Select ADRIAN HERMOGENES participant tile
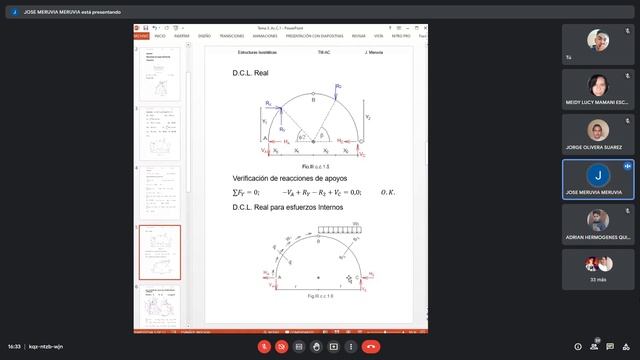Viewport: 640px width, 360px height. (598, 224)
